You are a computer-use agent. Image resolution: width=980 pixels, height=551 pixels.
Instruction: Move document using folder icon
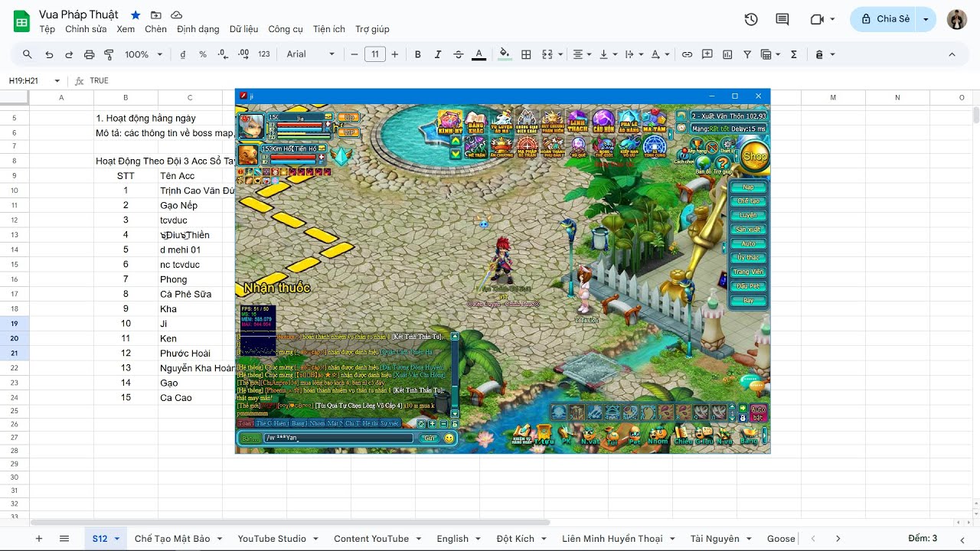click(x=156, y=15)
